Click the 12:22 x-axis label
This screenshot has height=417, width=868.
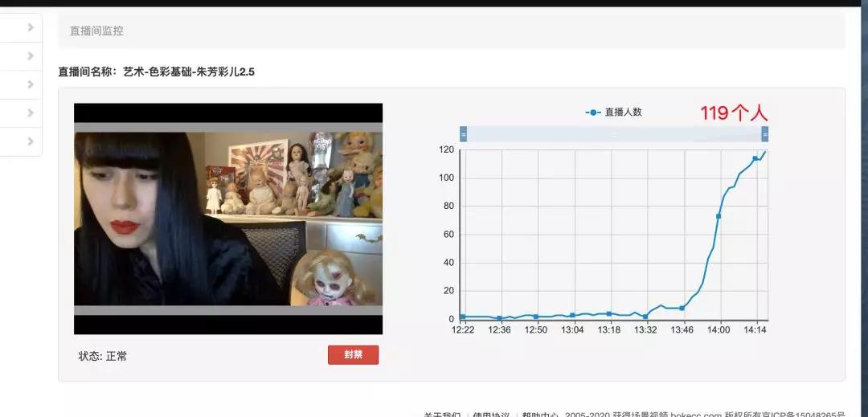click(x=463, y=330)
